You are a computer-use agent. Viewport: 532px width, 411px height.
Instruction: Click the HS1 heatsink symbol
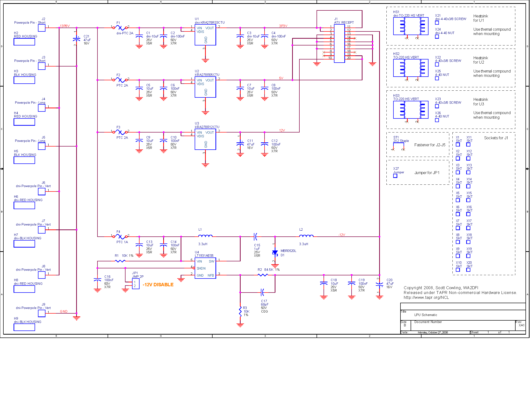click(x=410, y=26)
